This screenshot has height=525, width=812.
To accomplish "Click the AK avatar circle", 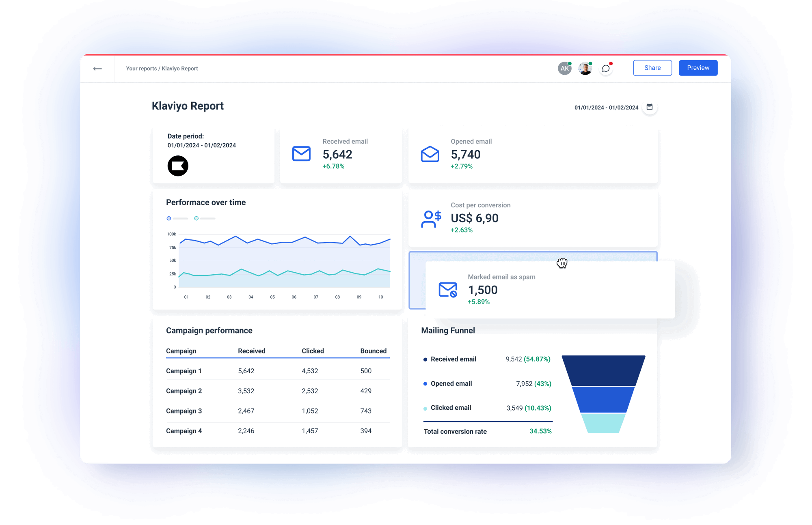I will [x=564, y=68].
